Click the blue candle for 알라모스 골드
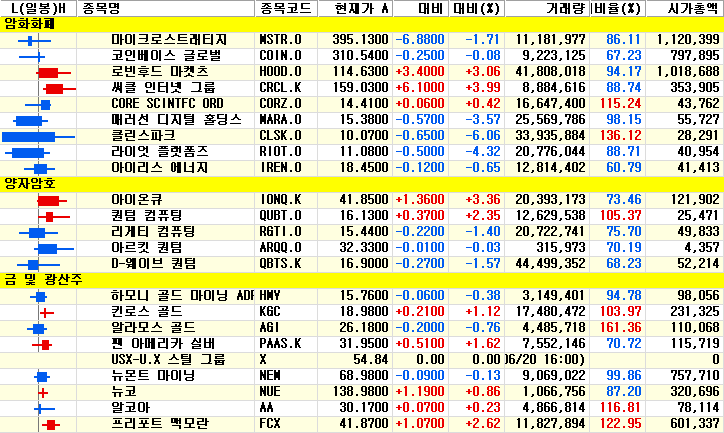 tap(37, 329)
